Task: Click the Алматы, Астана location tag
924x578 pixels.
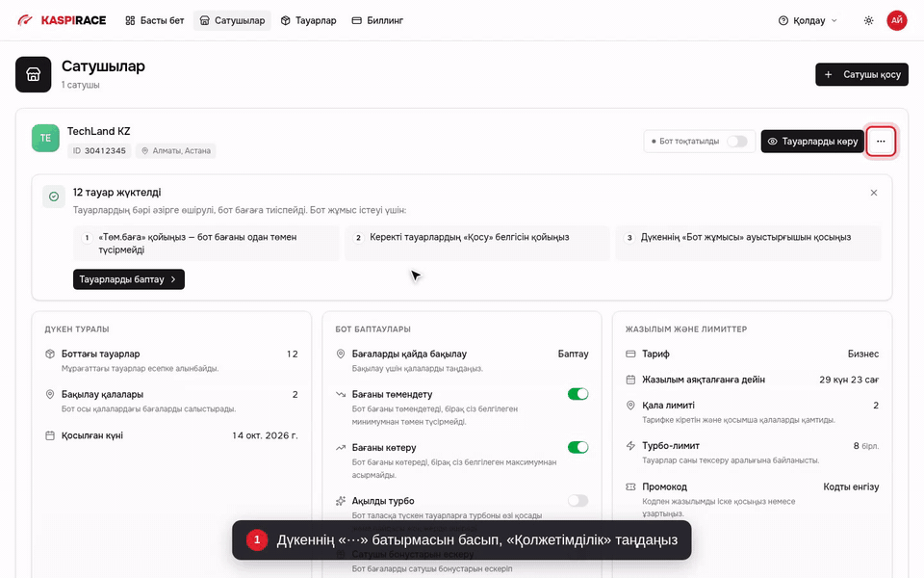Action: pos(175,151)
